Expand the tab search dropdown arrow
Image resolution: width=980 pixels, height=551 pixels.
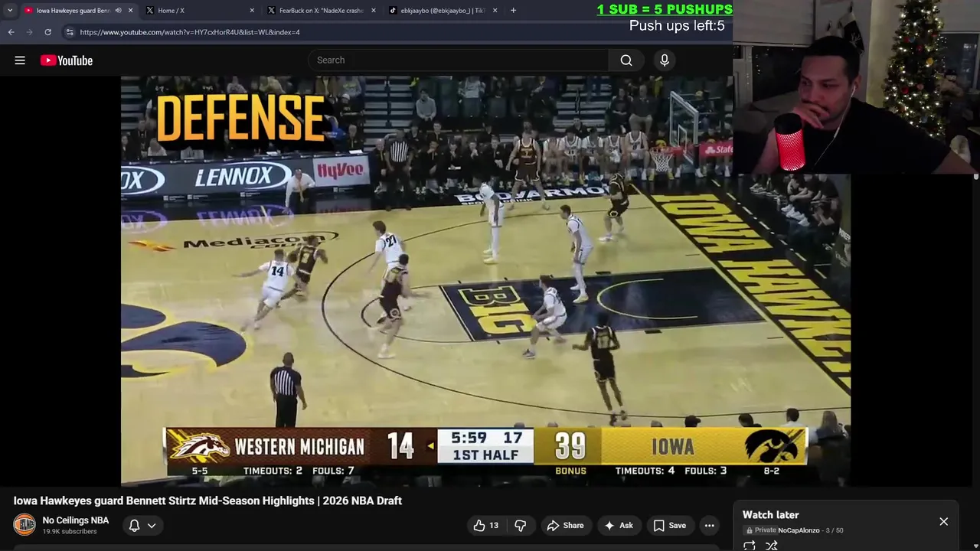pyautogui.click(x=10, y=11)
